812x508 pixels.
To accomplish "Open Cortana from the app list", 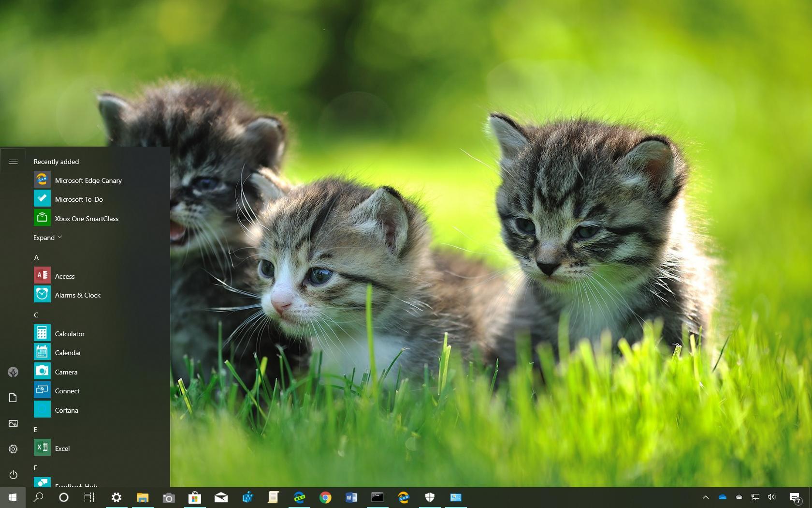I will click(66, 410).
